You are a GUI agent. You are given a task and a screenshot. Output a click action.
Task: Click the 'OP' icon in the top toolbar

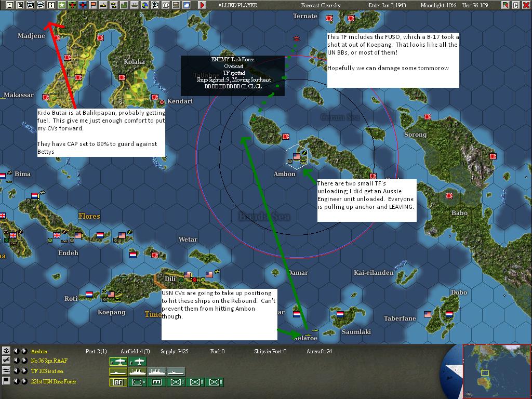click(x=166, y=5)
